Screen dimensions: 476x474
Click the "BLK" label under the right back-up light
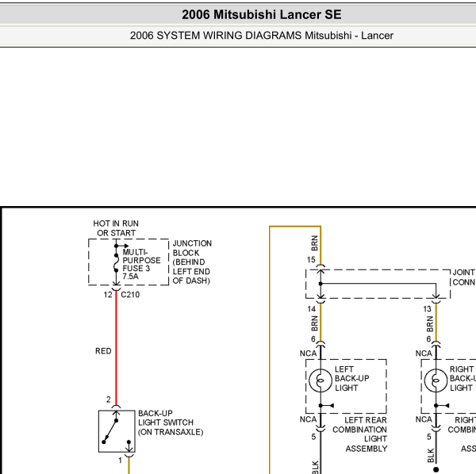tap(431, 456)
